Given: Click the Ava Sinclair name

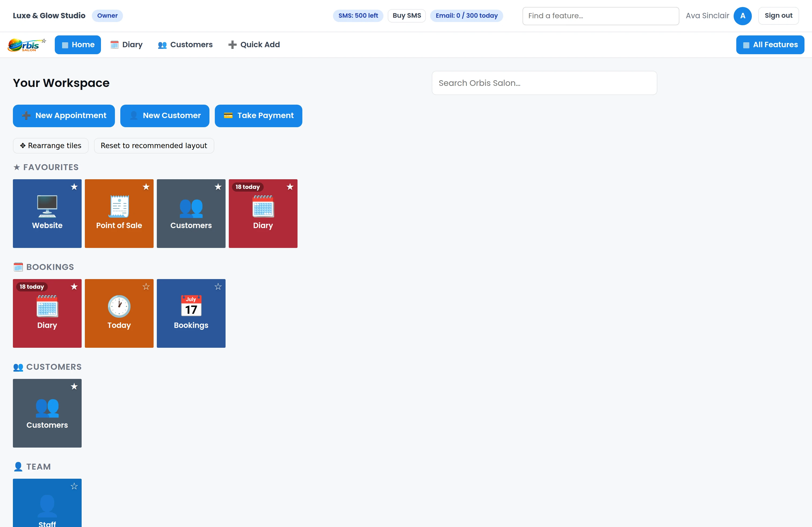Looking at the screenshot, I should (707, 16).
